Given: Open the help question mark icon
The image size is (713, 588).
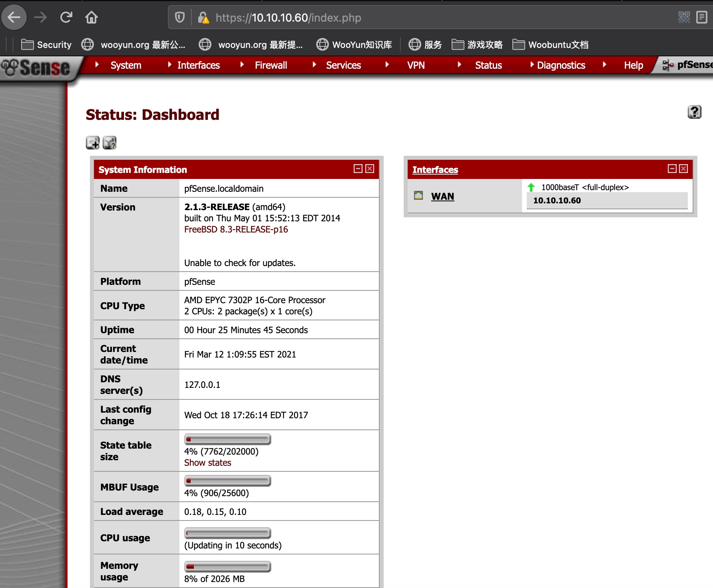Looking at the screenshot, I should pos(695,112).
